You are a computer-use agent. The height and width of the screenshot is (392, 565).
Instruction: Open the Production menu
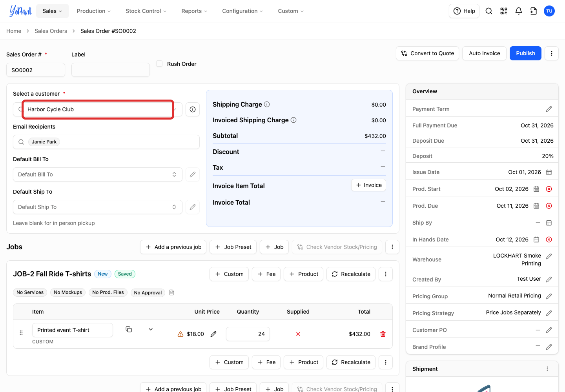(94, 11)
